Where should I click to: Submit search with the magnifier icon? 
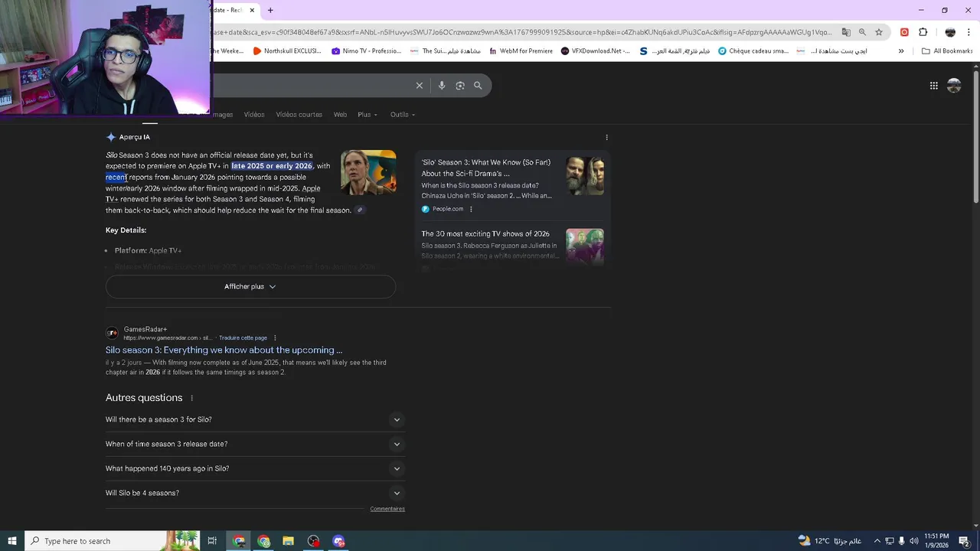point(478,86)
